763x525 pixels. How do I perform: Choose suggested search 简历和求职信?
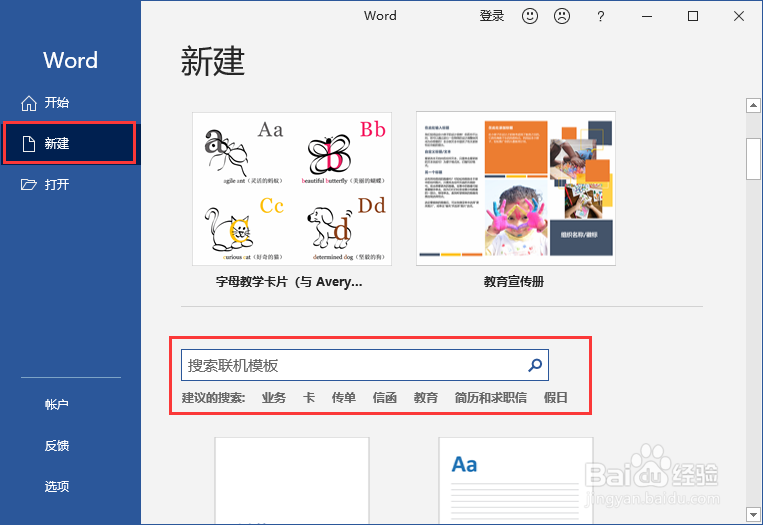(490, 398)
